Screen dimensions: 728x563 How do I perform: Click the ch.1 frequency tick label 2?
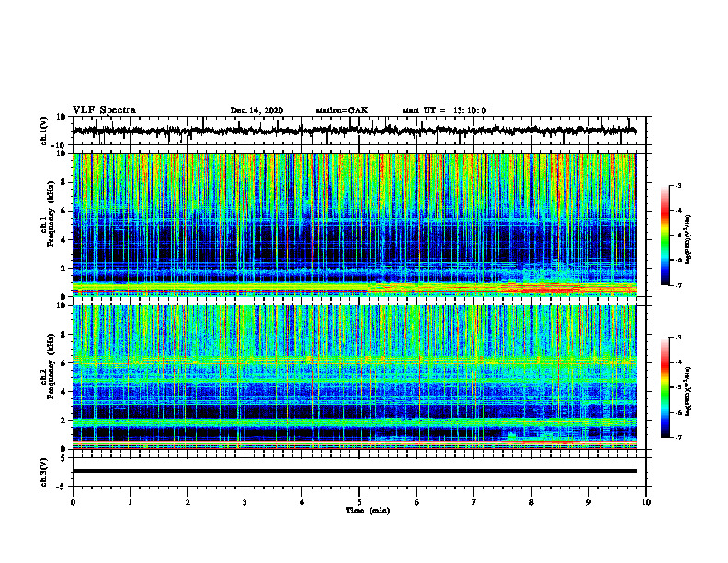[x=63, y=268]
